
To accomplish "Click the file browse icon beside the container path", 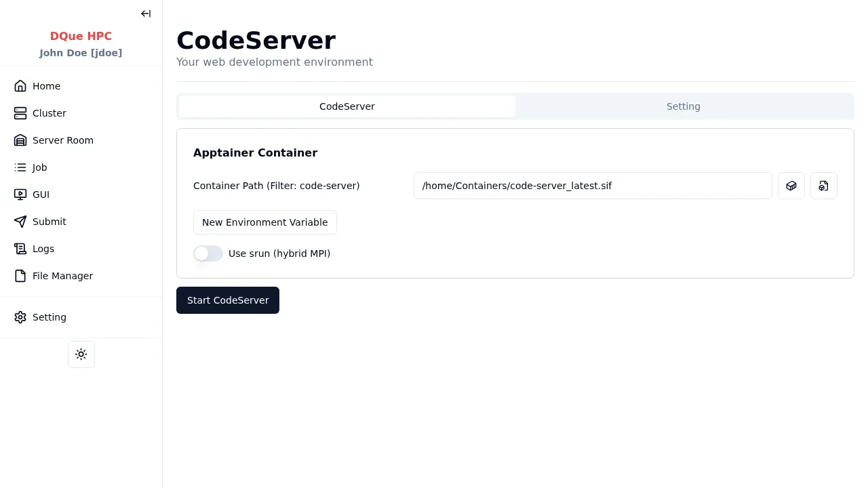I will [x=823, y=186].
